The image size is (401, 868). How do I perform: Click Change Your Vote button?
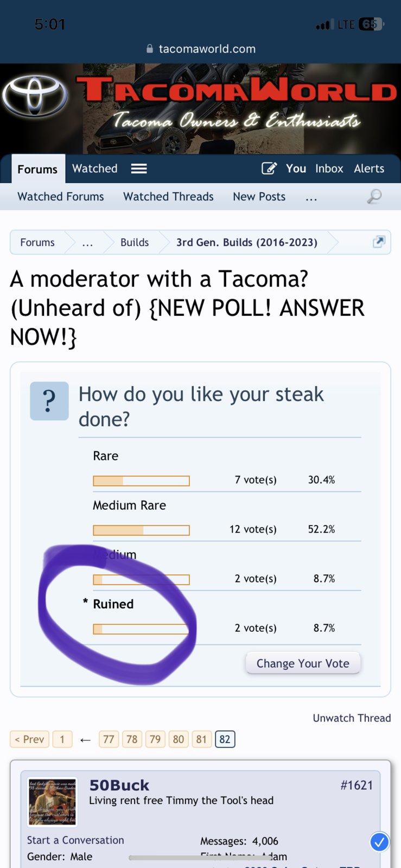click(303, 663)
